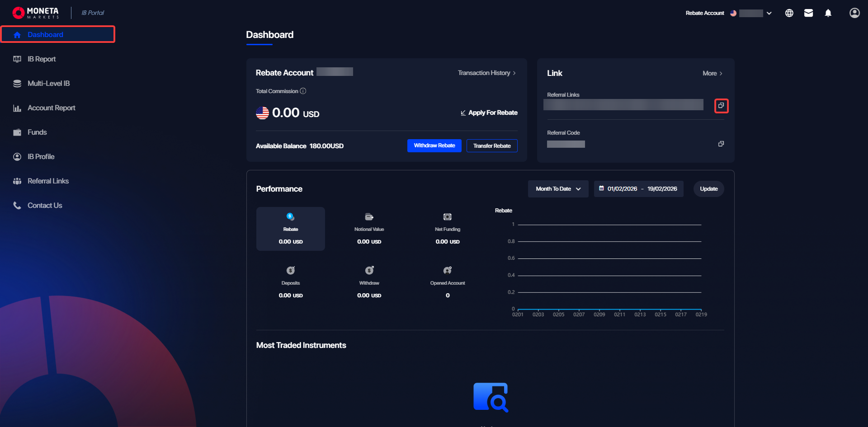
Task: Click the Available Balance 180.00USD text
Action: (x=300, y=146)
